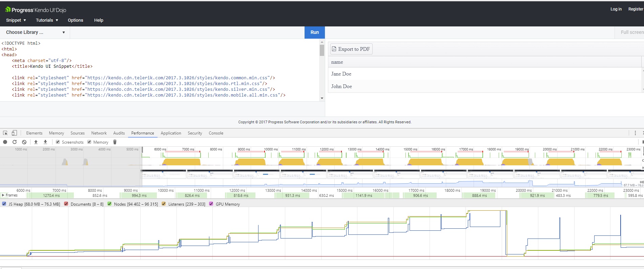Disable the JS Heap checkbox

click(x=4, y=204)
